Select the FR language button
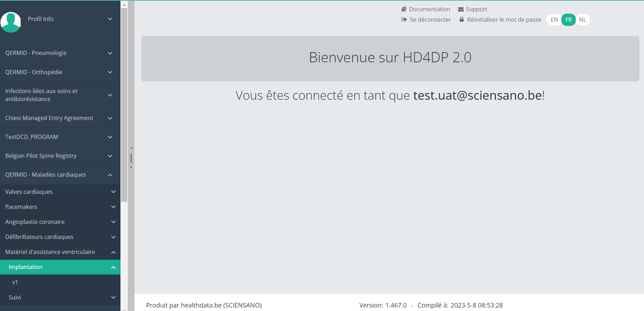The height and width of the screenshot is (311, 644). click(x=568, y=20)
